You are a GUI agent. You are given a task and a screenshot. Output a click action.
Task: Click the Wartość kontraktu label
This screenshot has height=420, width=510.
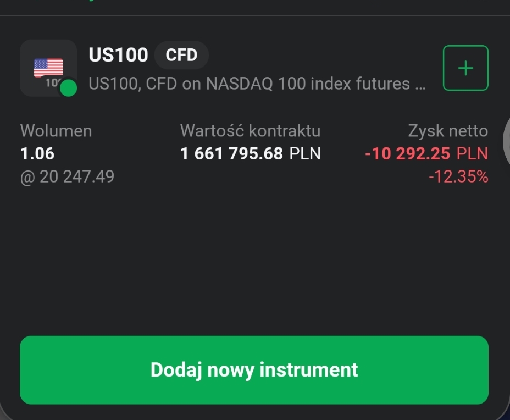250,131
